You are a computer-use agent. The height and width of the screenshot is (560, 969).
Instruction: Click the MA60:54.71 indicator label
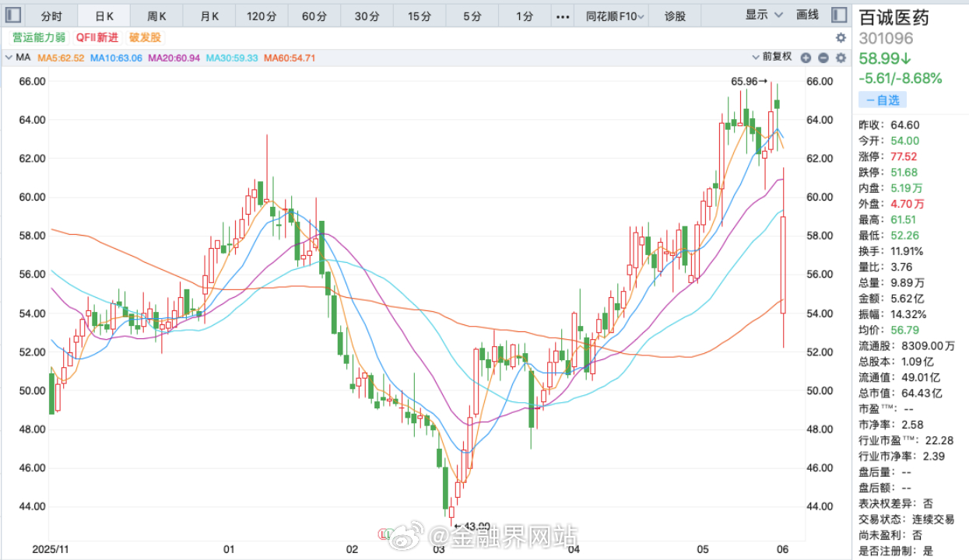pos(290,58)
